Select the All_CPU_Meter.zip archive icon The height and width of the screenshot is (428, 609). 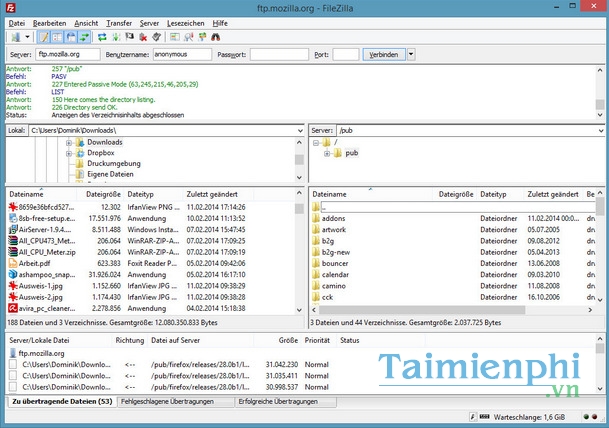point(13,252)
